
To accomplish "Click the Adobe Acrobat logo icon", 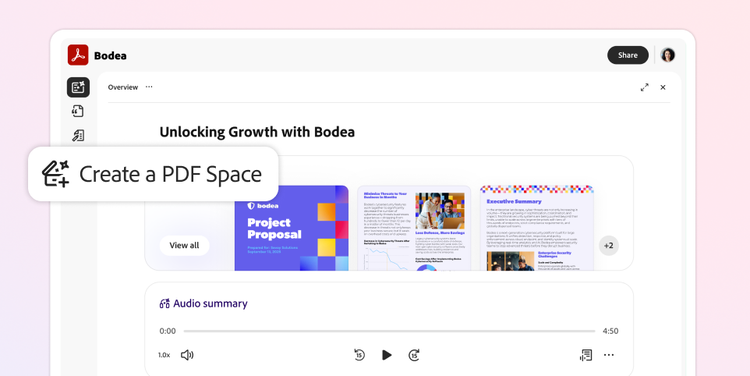I will point(78,55).
